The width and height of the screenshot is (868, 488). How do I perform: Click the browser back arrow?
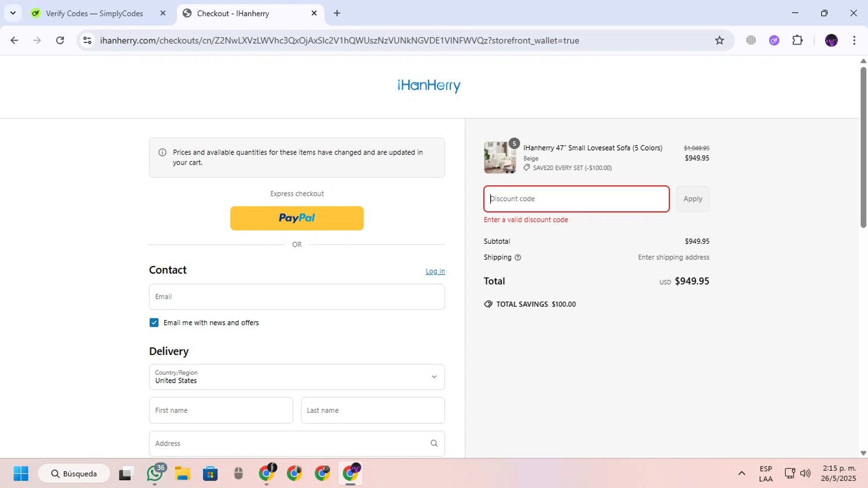point(14,41)
